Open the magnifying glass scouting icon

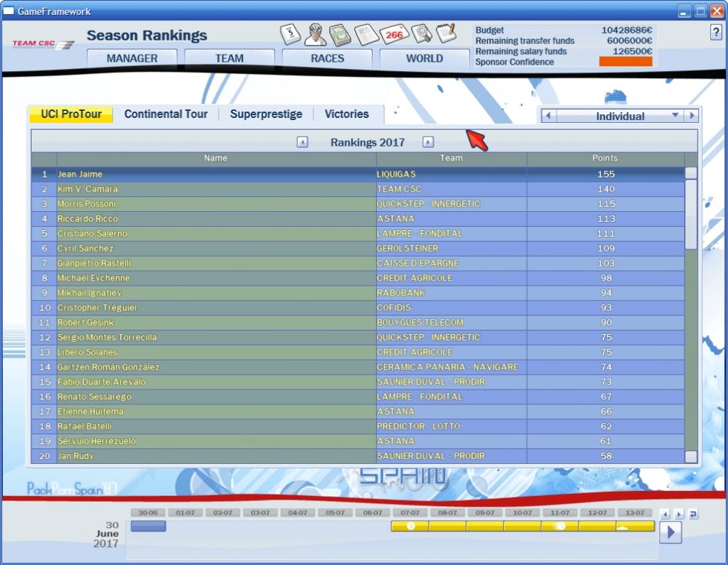point(422,34)
